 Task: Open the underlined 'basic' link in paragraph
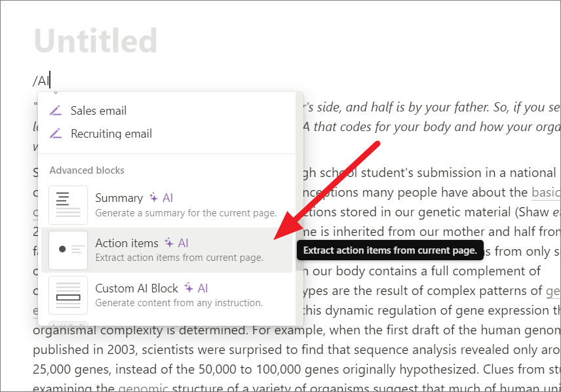click(x=546, y=193)
